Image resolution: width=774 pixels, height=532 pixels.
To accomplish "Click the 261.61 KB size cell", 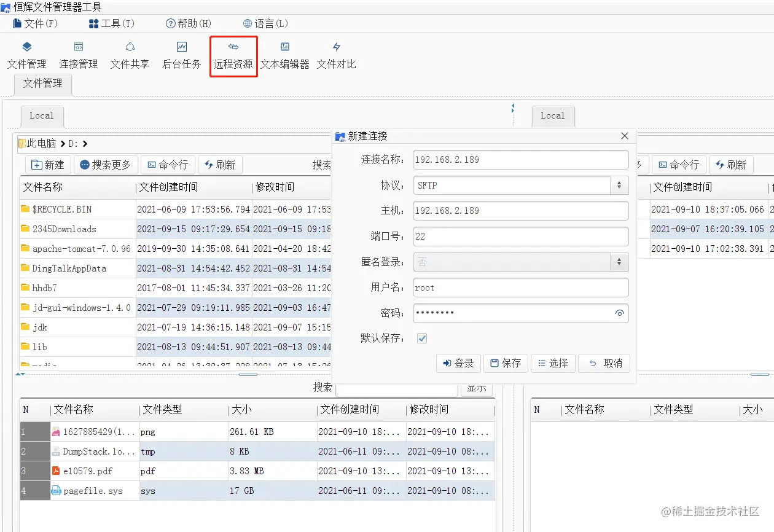I will click(273, 432).
